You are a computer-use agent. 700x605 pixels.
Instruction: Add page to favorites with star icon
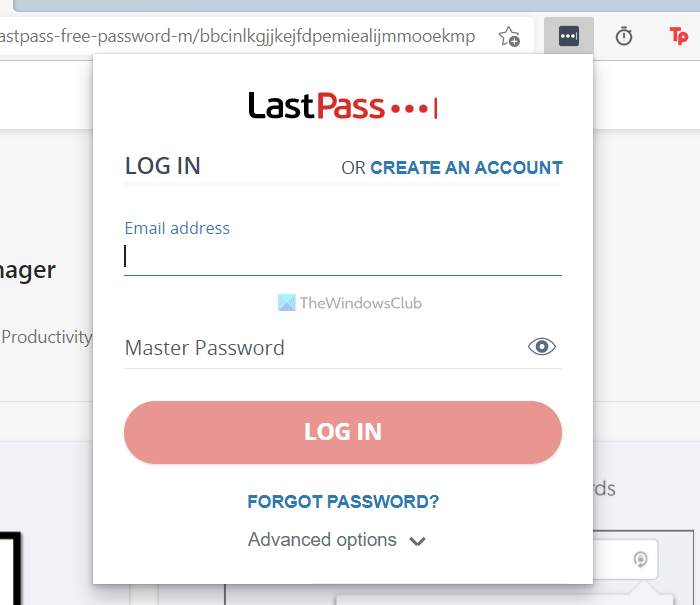(509, 37)
